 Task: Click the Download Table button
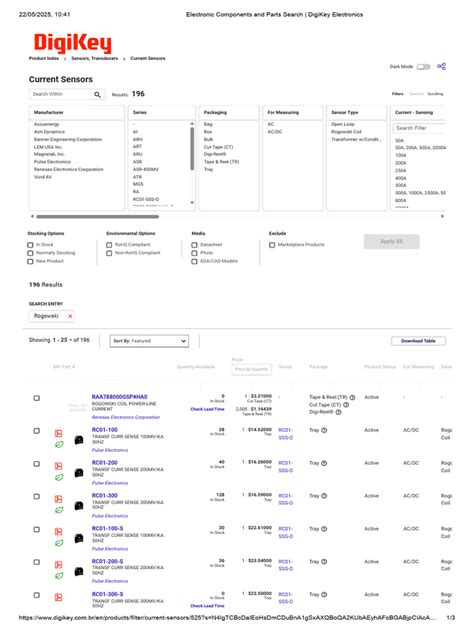[418, 341]
